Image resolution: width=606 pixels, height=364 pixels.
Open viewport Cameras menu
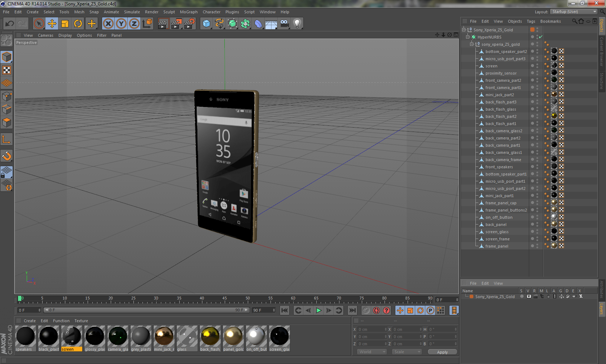45,35
